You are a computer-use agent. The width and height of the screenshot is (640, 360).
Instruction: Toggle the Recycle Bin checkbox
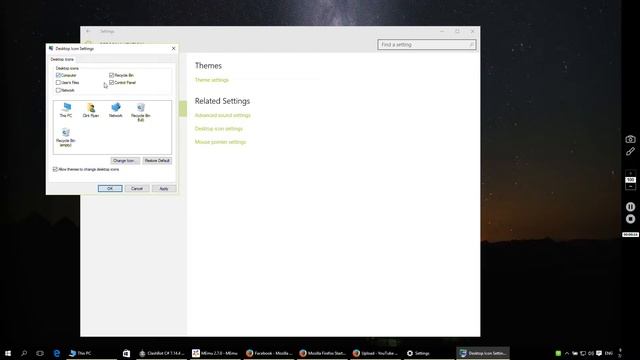pos(111,75)
